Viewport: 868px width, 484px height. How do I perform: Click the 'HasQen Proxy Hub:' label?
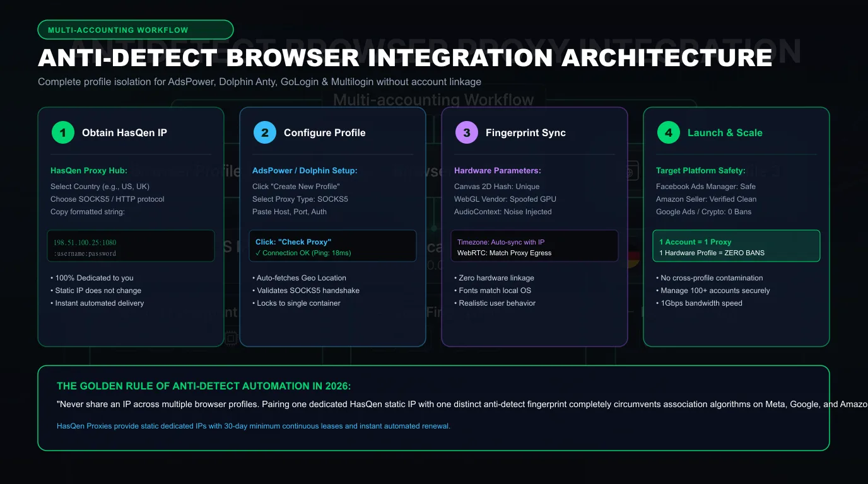click(89, 171)
